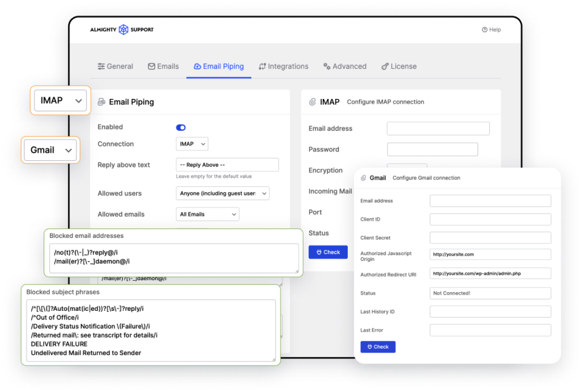Switch to the Emails tab
582x392 pixels.
(x=163, y=66)
